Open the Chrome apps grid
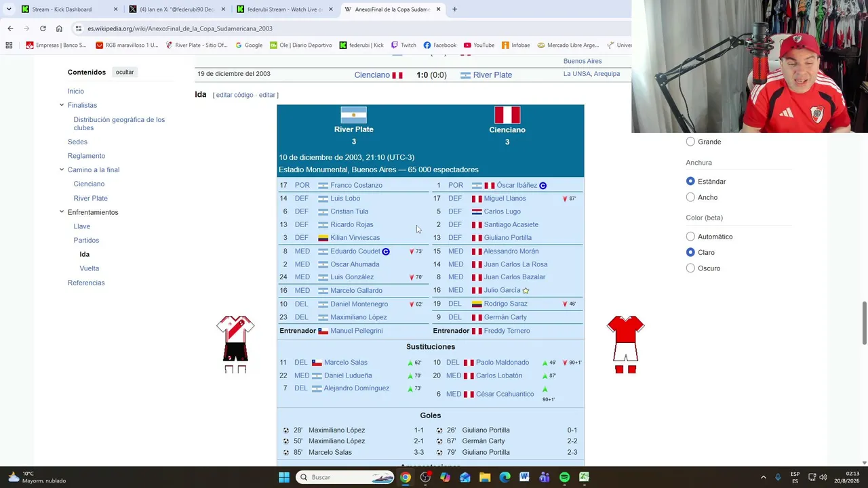868x488 pixels. coord(9,45)
